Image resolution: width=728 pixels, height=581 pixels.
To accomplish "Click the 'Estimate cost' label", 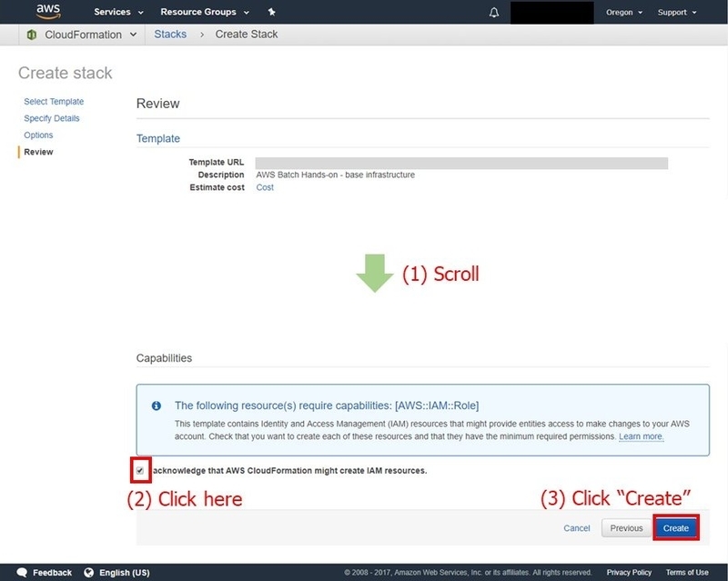I will pyautogui.click(x=217, y=187).
